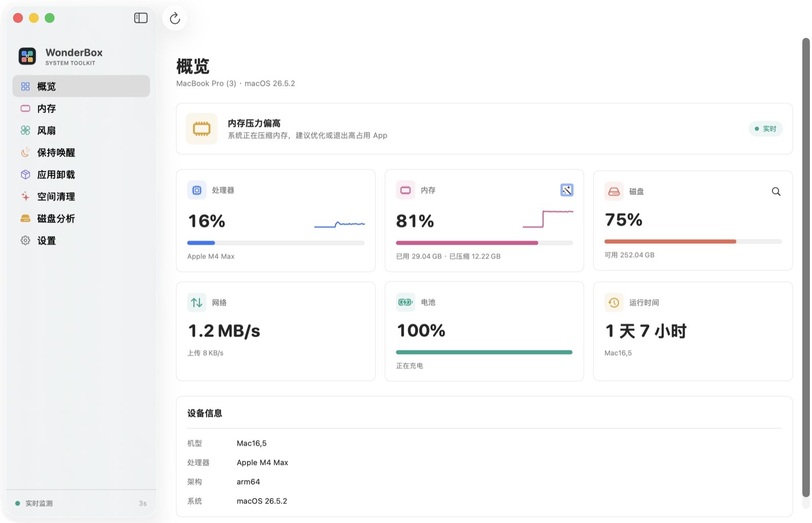This screenshot has width=812, height=523.
Task: Open 设置 settings in sidebar
Action: 81,241
